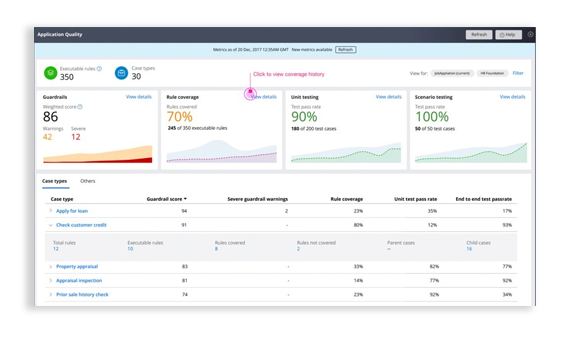Expand the Apply for loan row
The image size is (562, 360).
point(51,210)
